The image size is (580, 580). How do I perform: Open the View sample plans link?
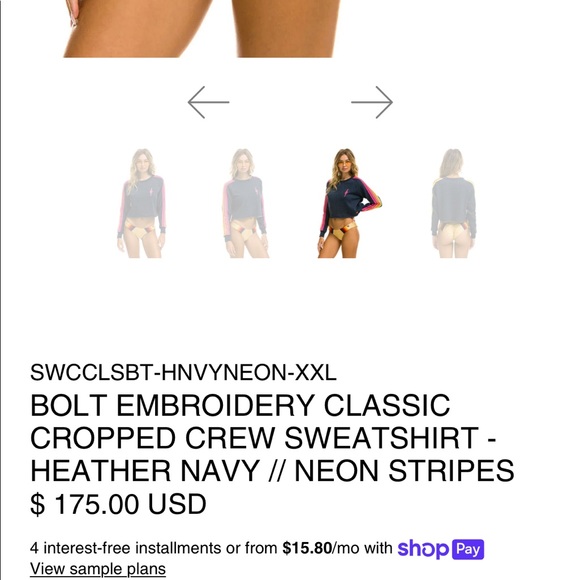(98, 569)
